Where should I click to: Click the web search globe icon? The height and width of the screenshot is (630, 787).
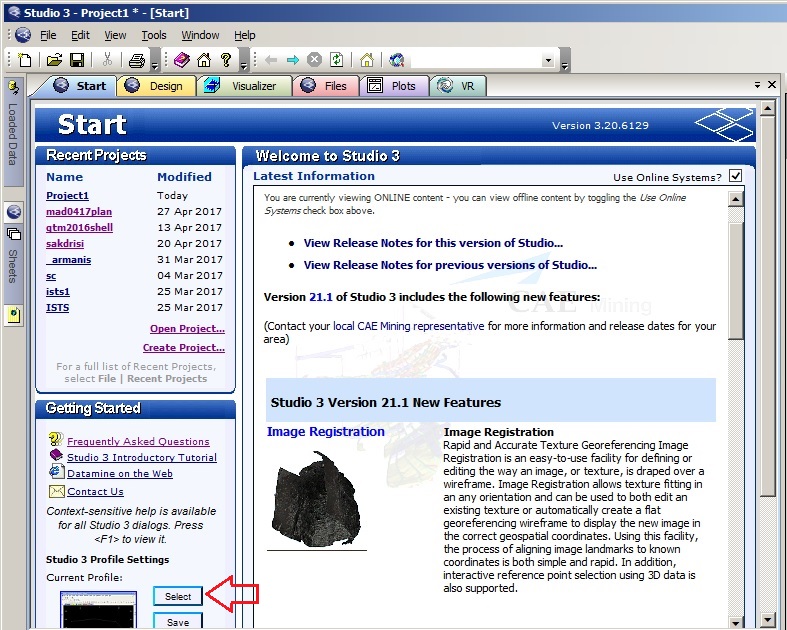pyautogui.click(x=397, y=60)
